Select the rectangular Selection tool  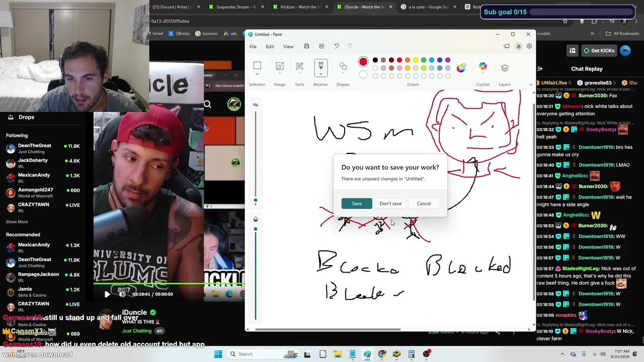257,66
